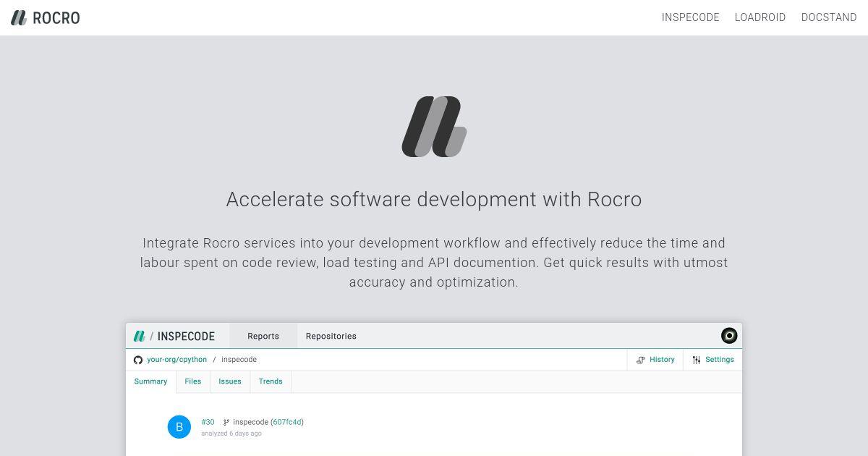Click the large Rocro hero logo
Screen dimensions: 868x456
[x=434, y=127]
